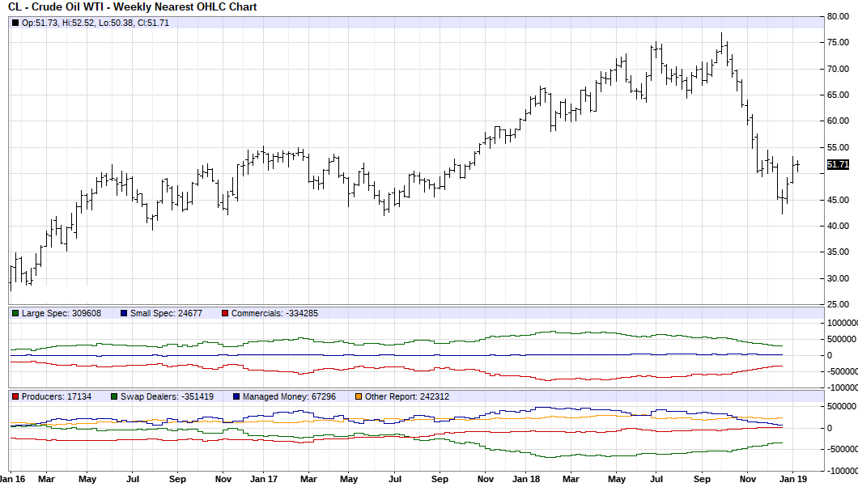Viewport: 858px width, 504px height.
Task: Toggle the Commercials: -334285 series label
Action: coord(275,313)
